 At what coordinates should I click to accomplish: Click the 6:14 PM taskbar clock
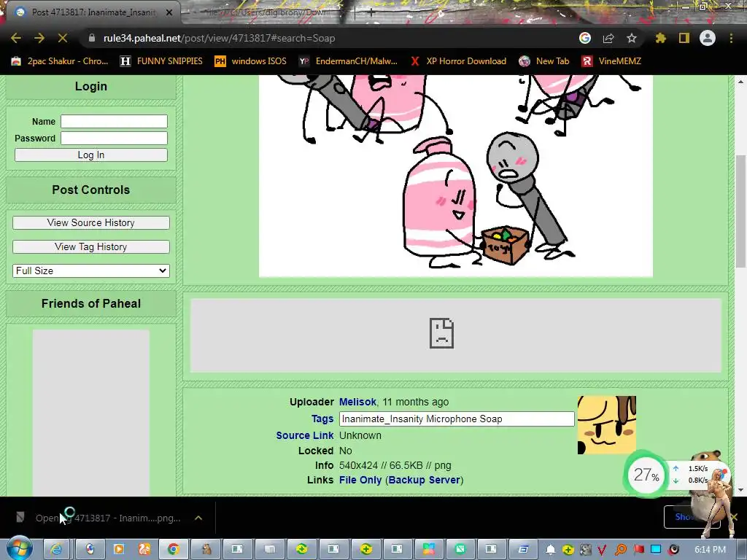pyautogui.click(x=710, y=550)
